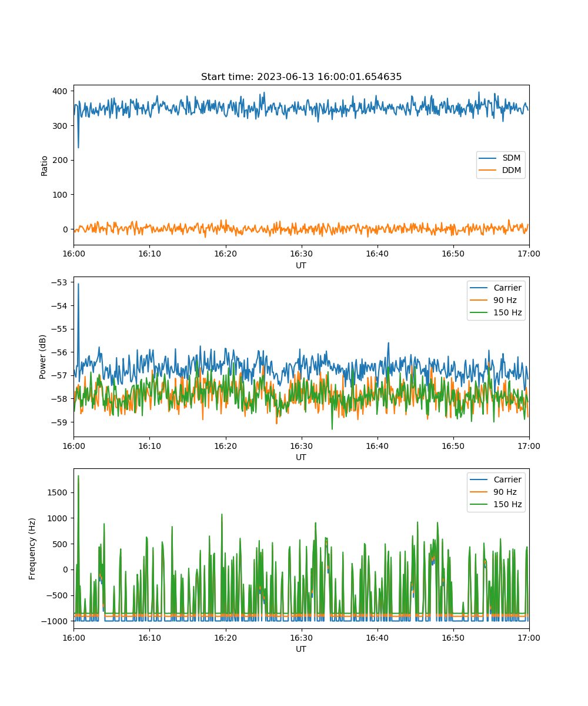Click '90 Hz' legend label in Power plot
Image resolution: width=588 pixels, height=706 pixels.
coord(505,300)
